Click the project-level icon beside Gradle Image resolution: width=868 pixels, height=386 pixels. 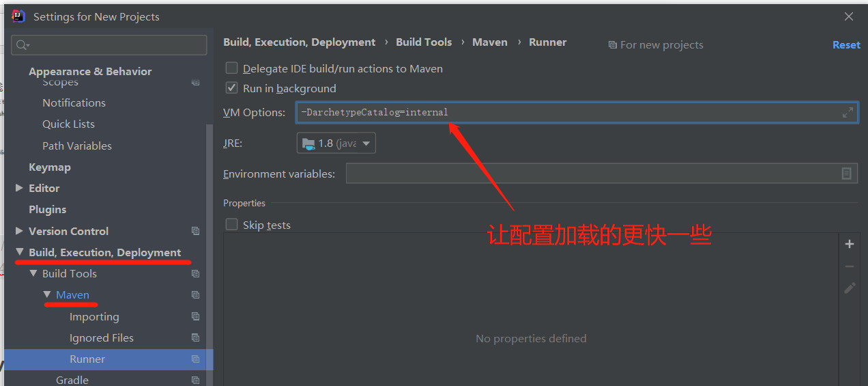tap(196, 381)
